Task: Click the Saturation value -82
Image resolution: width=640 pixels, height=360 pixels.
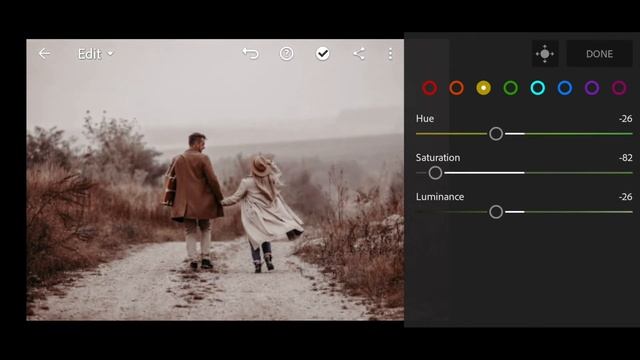Action: [x=625, y=158]
